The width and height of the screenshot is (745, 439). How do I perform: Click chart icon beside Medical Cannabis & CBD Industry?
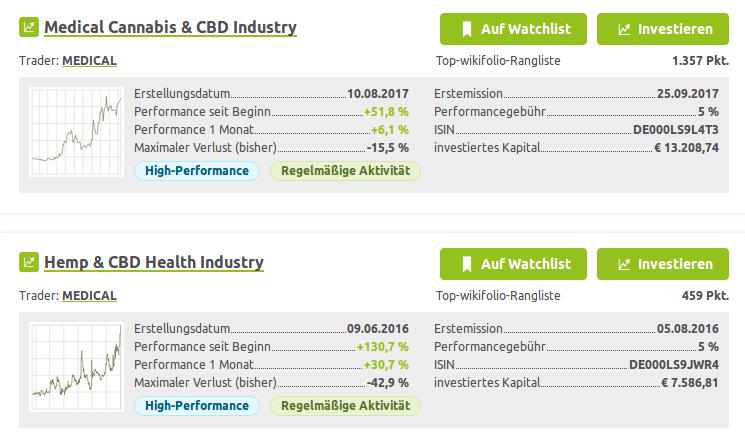[28, 28]
